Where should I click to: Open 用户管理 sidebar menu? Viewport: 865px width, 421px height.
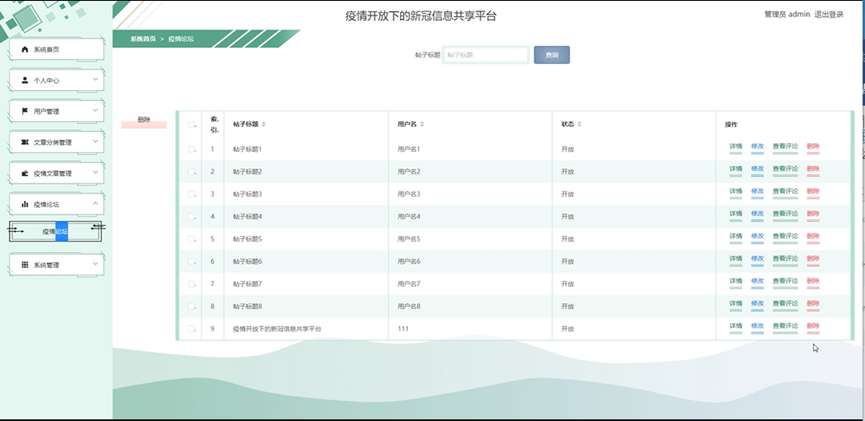click(57, 111)
